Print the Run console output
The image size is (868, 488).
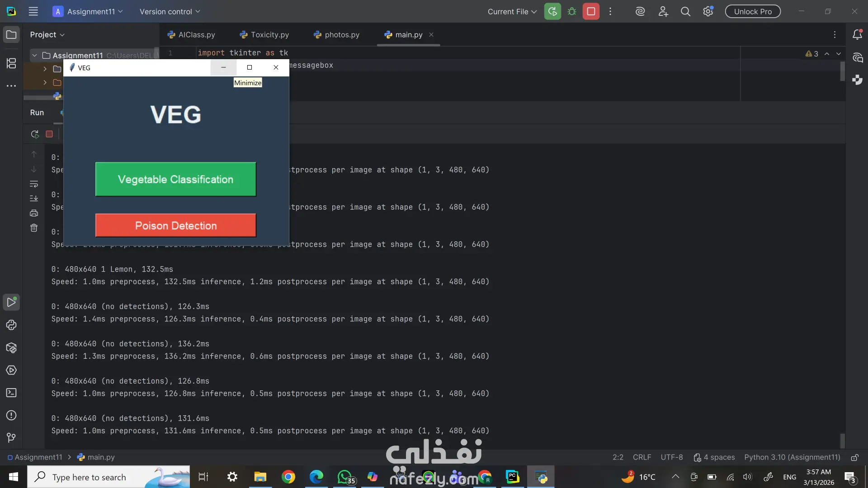click(34, 213)
